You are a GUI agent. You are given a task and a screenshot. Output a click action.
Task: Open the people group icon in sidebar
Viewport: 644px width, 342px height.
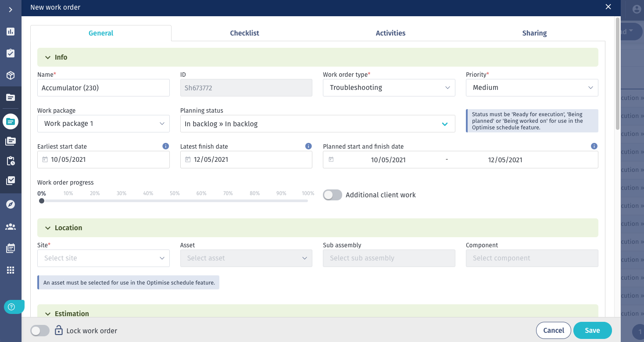(11, 227)
